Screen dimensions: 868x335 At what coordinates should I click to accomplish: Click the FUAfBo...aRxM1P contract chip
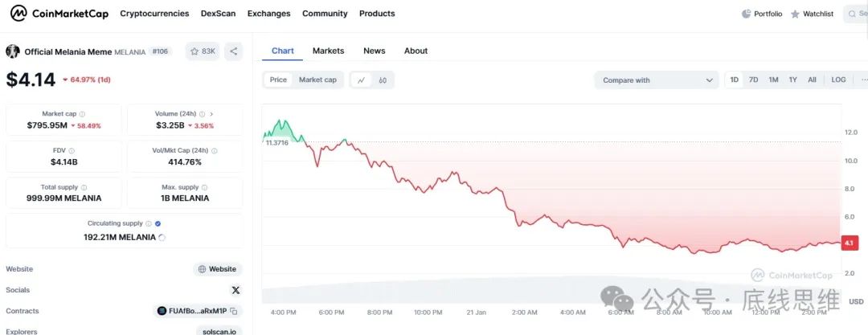pos(198,311)
